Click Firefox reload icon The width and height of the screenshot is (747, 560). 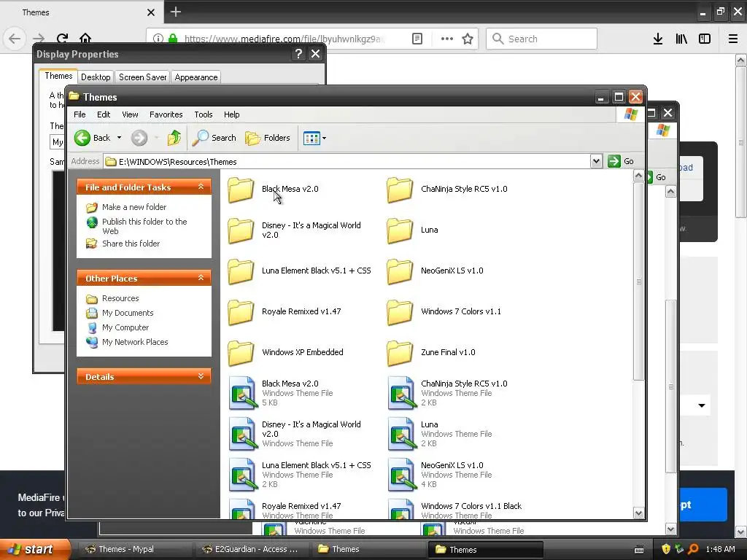point(62,38)
